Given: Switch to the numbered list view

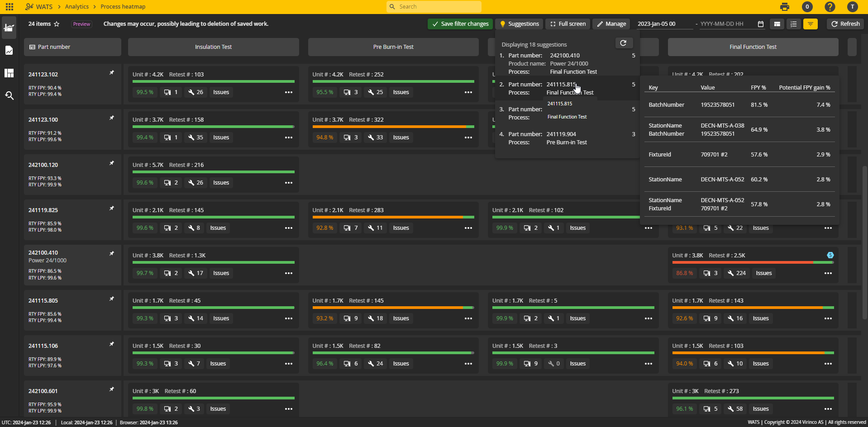Looking at the screenshot, I should (793, 24).
